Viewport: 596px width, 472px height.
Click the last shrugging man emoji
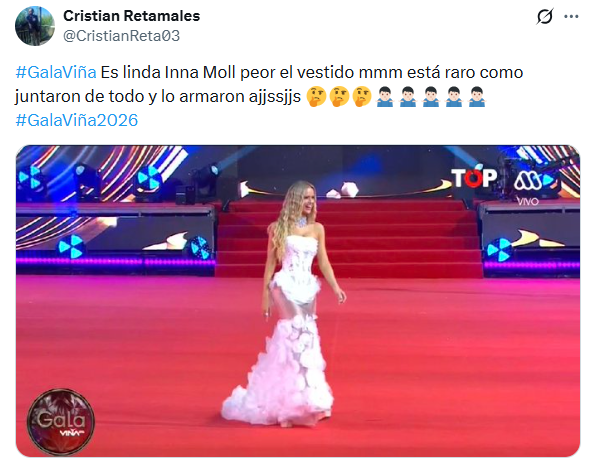(x=477, y=97)
